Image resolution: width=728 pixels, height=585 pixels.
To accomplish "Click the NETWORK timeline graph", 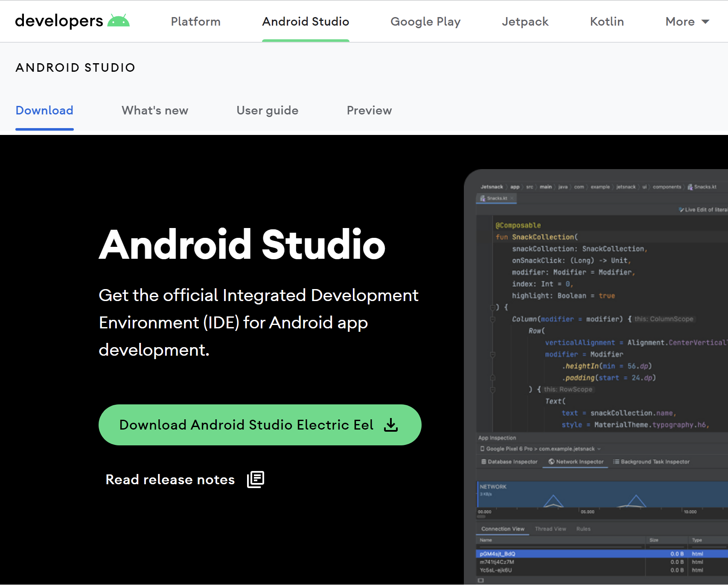I will point(602,495).
